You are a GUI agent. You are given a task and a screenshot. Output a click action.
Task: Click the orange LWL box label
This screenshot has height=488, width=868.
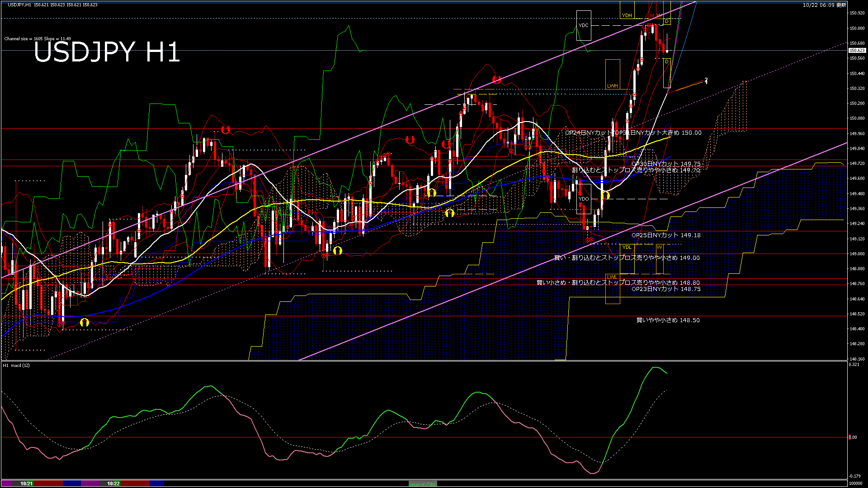(612, 277)
